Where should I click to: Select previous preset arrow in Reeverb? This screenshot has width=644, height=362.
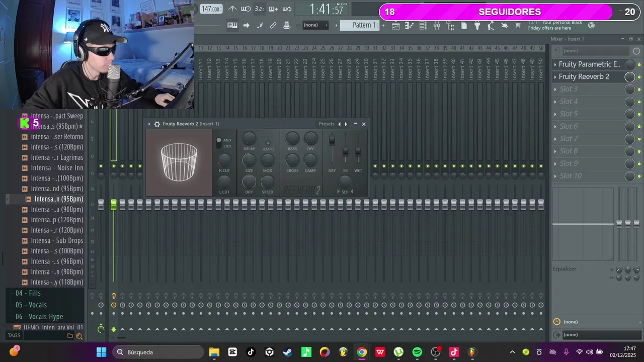coord(339,124)
